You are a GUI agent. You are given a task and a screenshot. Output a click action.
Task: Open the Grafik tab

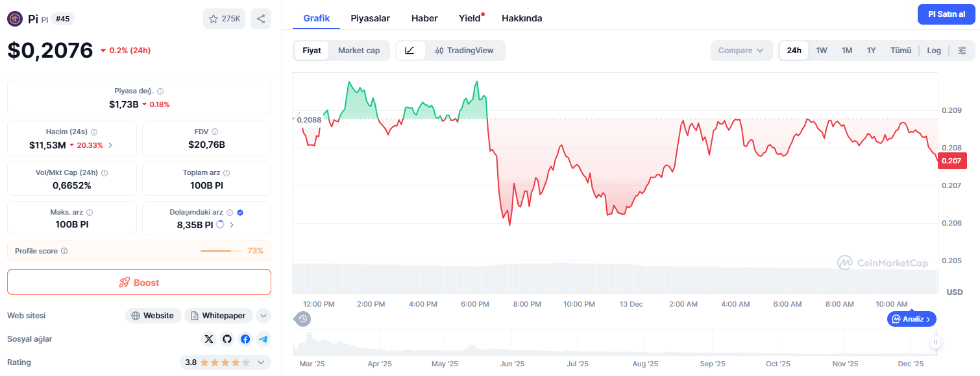(x=317, y=18)
